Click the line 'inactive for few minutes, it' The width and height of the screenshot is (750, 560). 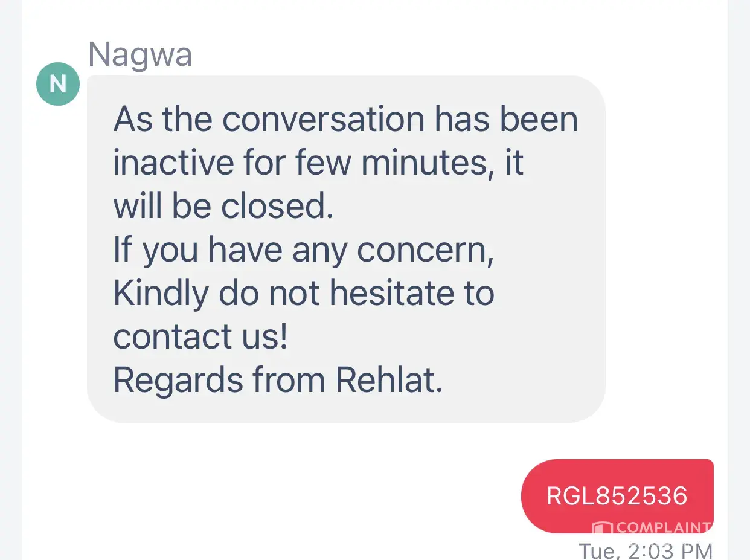pos(318,163)
